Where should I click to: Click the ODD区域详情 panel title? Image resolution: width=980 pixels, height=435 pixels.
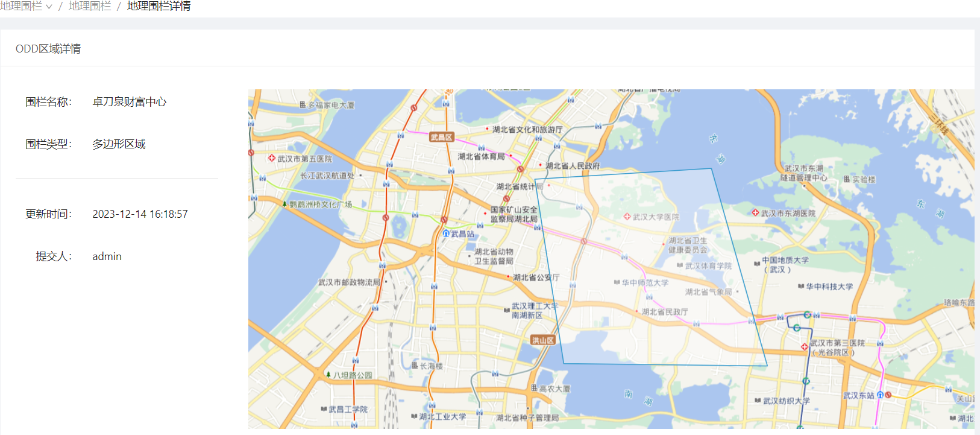[x=48, y=49]
